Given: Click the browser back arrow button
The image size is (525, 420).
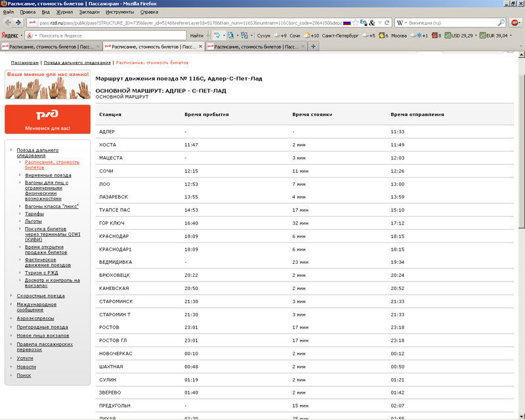Looking at the screenshot, I should [8, 22].
